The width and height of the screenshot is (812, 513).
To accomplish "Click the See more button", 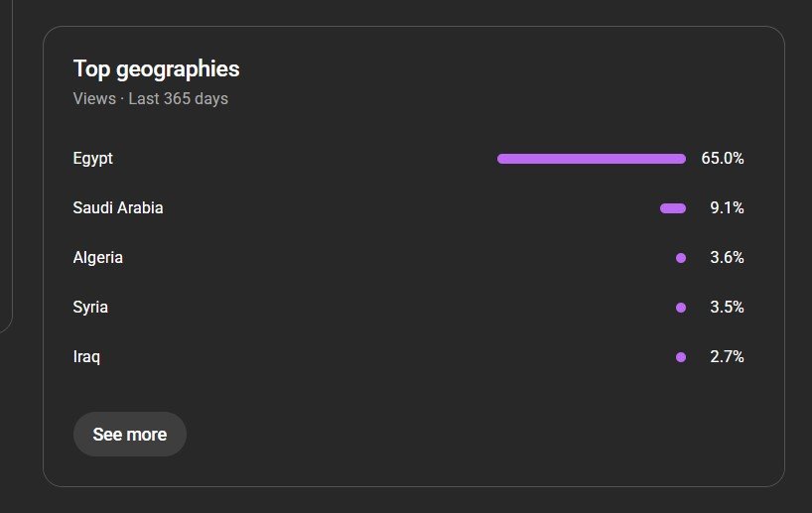I will (129, 435).
